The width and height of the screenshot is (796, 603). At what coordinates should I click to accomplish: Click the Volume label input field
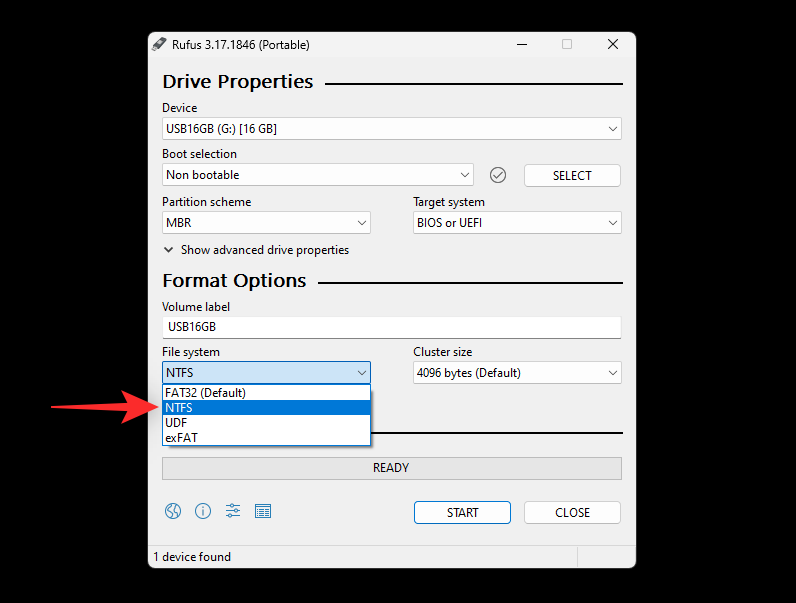[391, 327]
